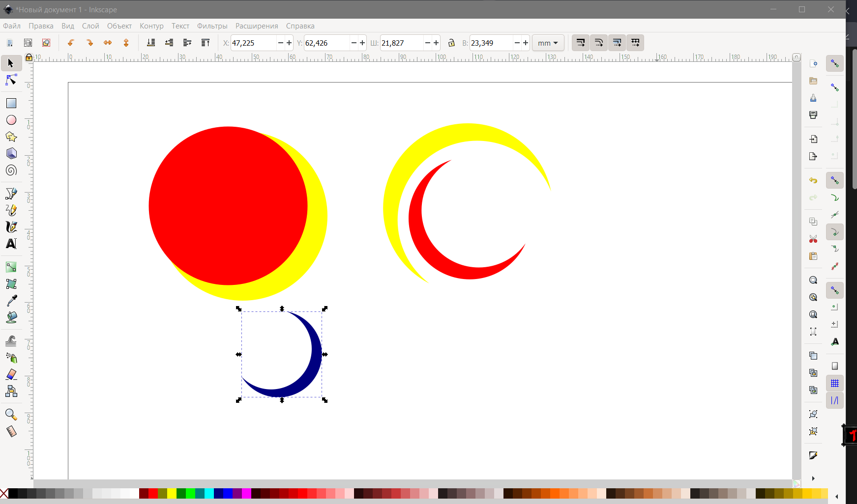The image size is (857, 504).
Task: Toggle scale rounded corners in rectangles
Action: 598,43
